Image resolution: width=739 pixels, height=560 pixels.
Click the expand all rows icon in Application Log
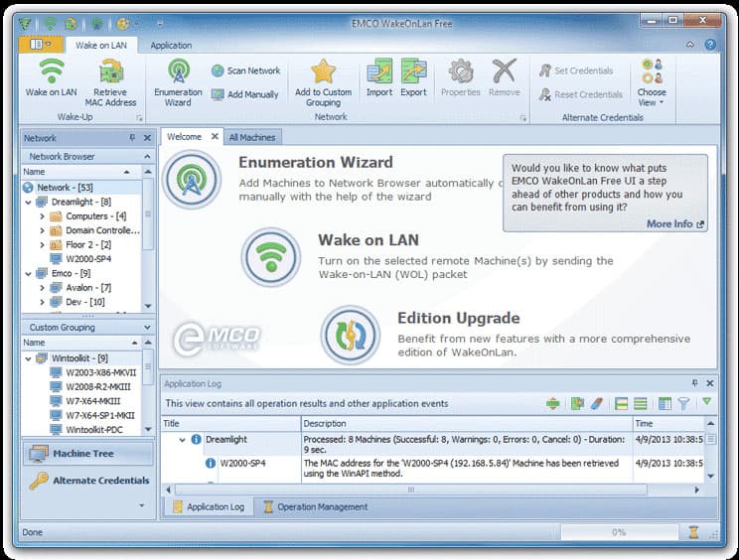coord(621,404)
